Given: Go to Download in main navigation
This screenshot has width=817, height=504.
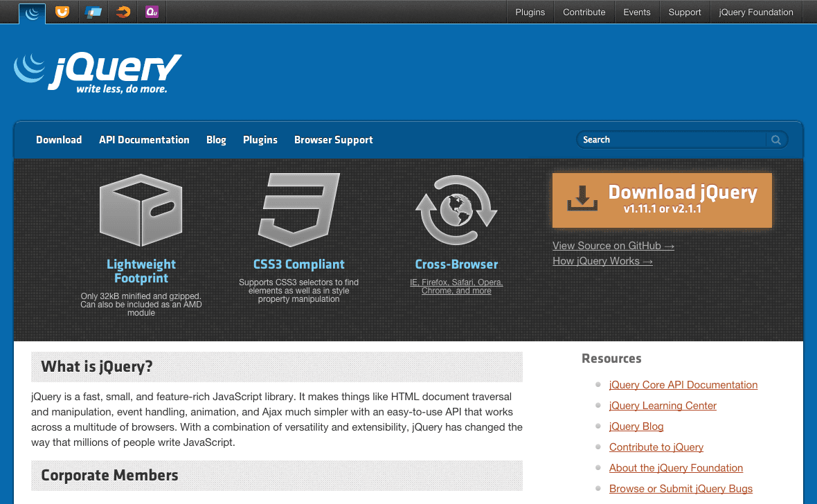Looking at the screenshot, I should [59, 140].
